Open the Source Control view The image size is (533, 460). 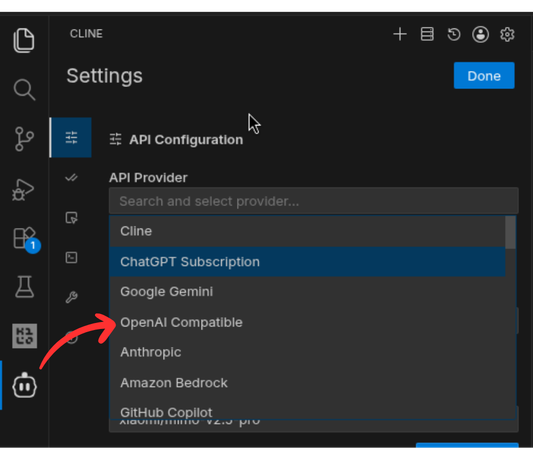tap(24, 139)
